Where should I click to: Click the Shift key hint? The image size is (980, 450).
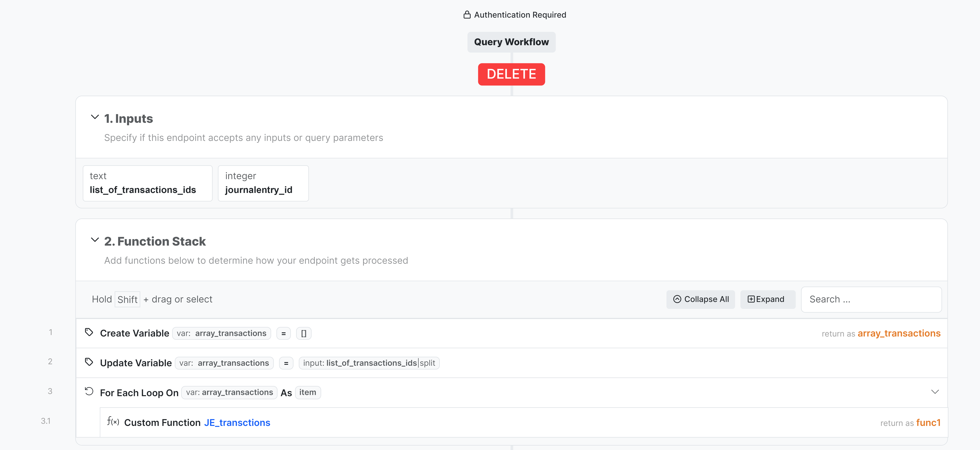[x=127, y=299]
